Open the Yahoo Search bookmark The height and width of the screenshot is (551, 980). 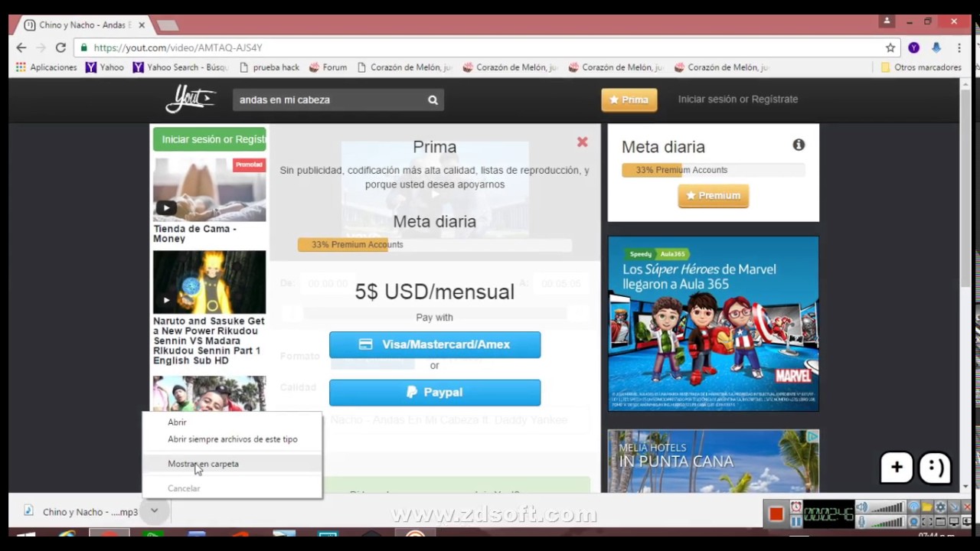tap(180, 67)
